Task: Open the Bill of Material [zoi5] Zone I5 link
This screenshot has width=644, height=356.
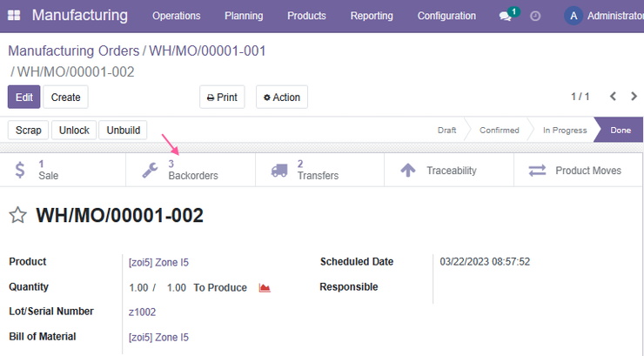Action: (x=158, y=338)
